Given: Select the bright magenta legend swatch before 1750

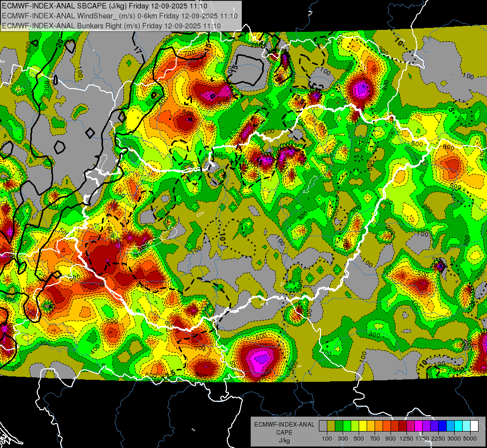Looking at the screenshot, I should (419, 426).
